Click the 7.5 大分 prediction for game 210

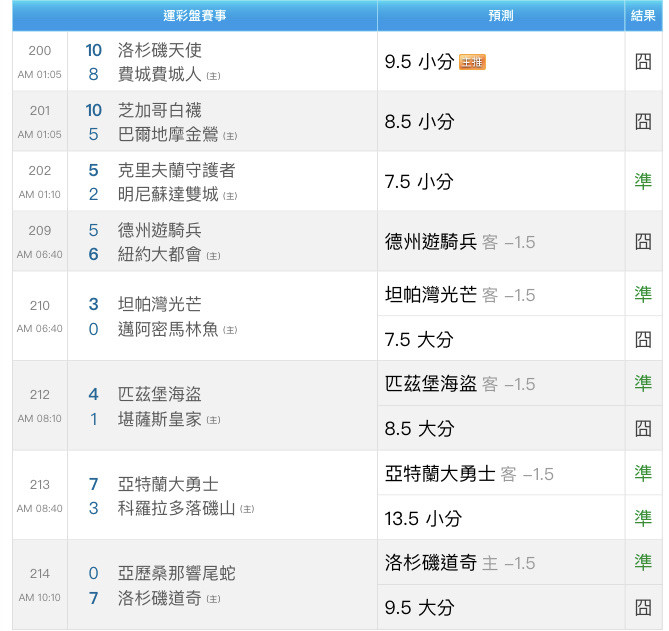(419, 340)
